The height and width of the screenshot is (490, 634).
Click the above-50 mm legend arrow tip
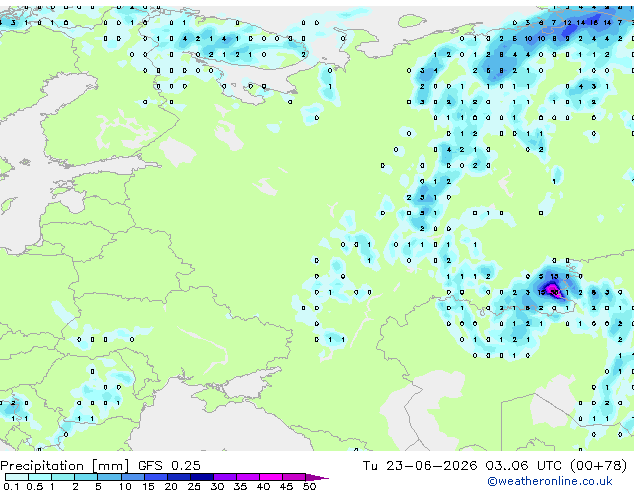coord(317,477)
